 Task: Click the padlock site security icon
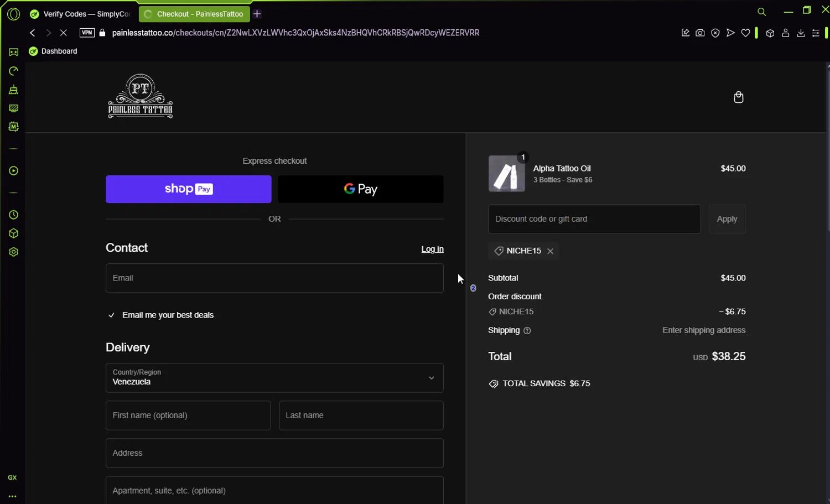tap(102, 33)
